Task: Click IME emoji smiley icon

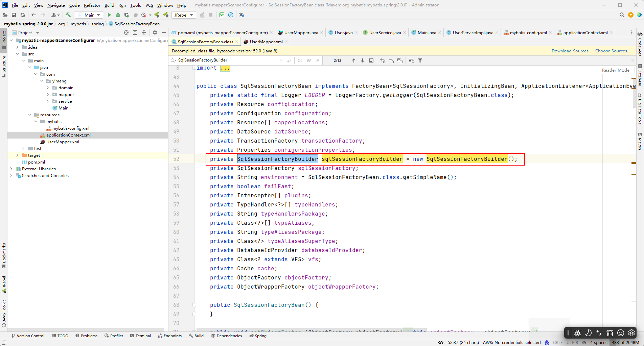Action: pyautogui.click(x=621, y=333)
